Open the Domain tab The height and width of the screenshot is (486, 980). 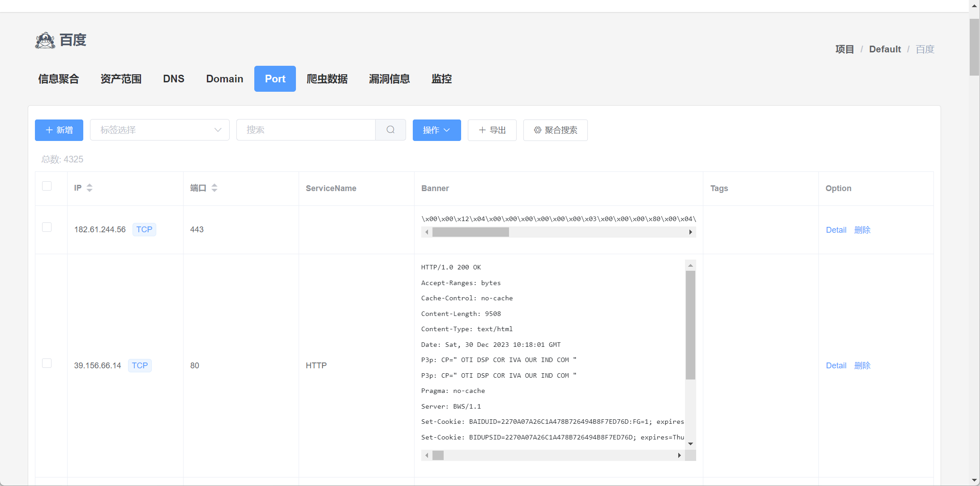pyautogui.click(x=225, y=79)
